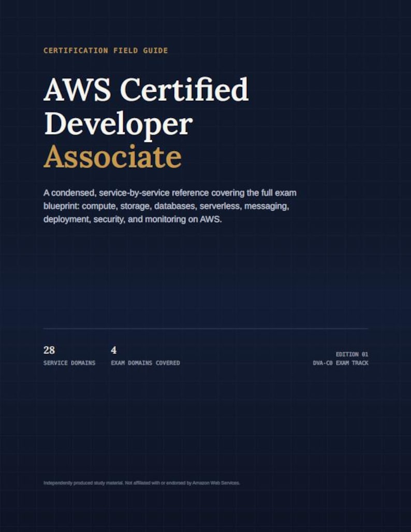Viewport: 411px width, 532px height.
Task: Click the number '4' statistic
Action: click(x=114, y=350)
